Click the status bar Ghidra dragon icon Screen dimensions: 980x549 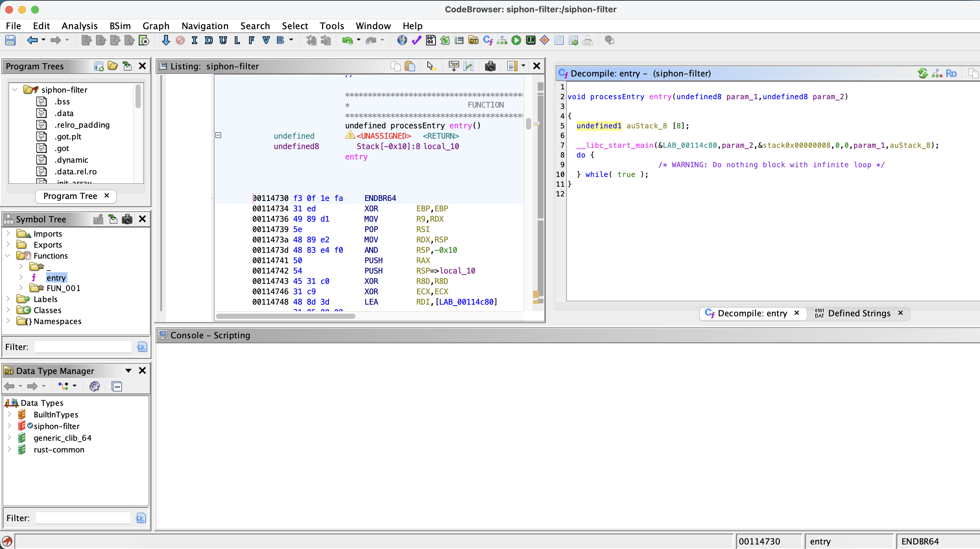coord(7,541)
